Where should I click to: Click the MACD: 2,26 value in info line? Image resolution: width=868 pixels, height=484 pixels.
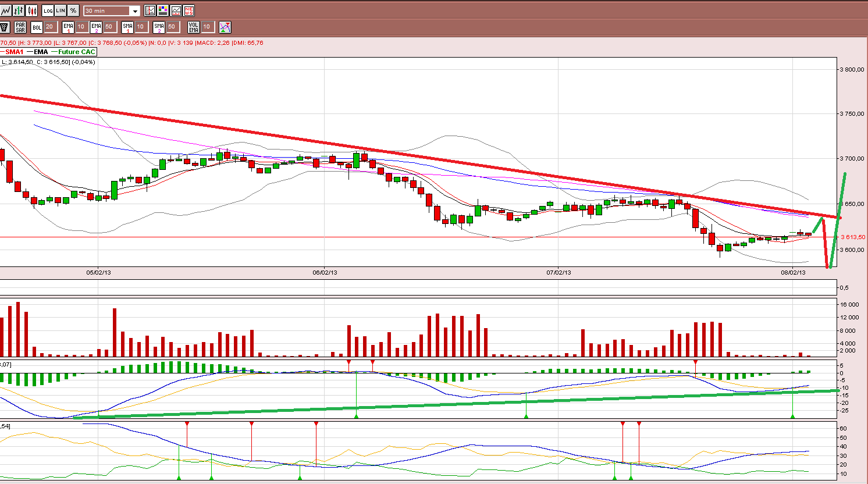click(x=213, y=42)
